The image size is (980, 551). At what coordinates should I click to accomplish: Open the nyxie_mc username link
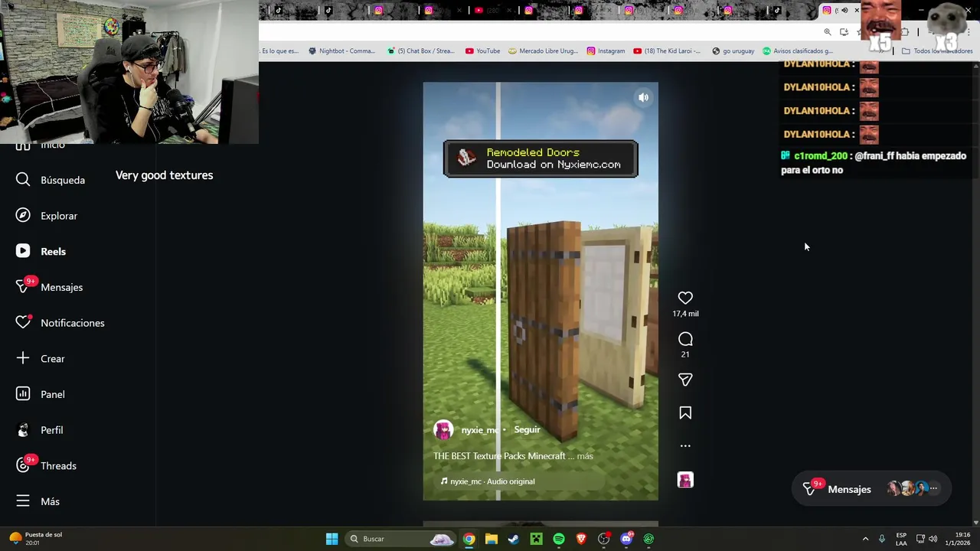pos(479,430)
